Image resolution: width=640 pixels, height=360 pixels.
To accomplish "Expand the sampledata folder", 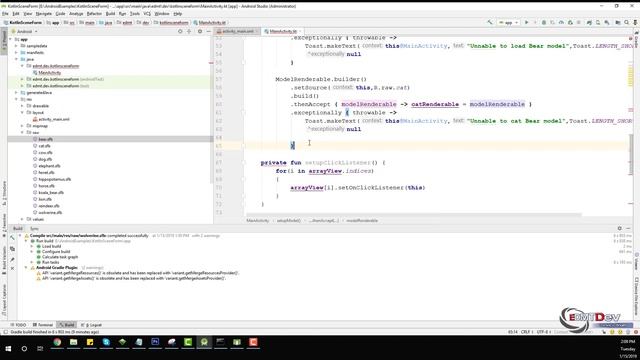I will tap(17, 46).
